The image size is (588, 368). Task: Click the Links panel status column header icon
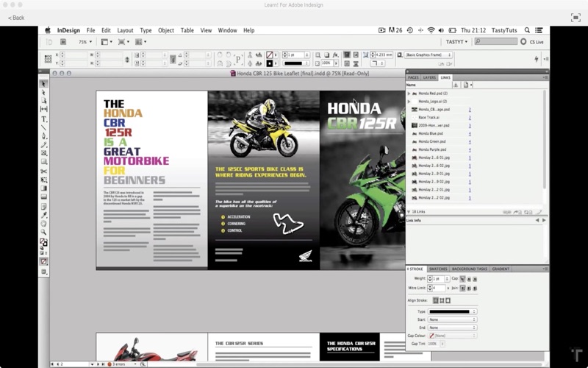pos(456,85)
